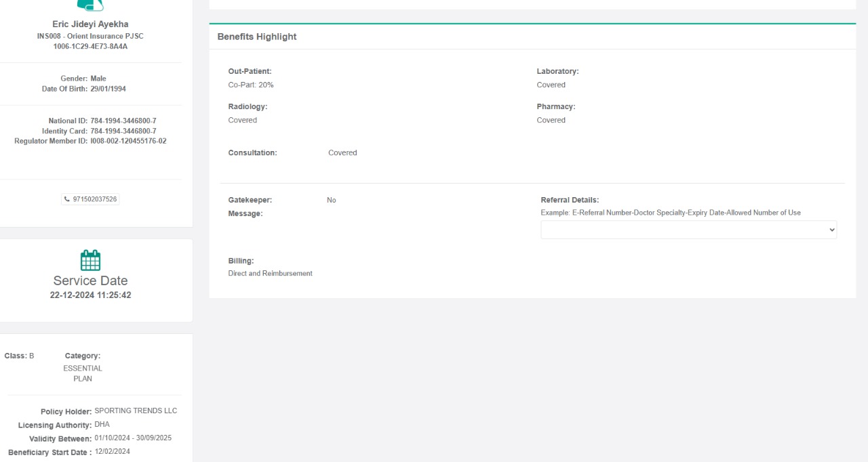Click the Direct and Reimbursement billing text
868x462 pixels.
coord(270,273)
